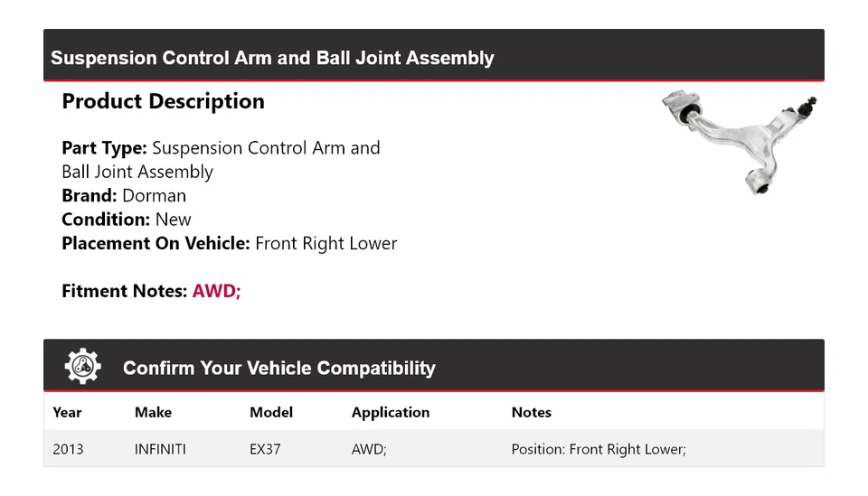Click the Confirm Your Vehicle Compatibility banner
Image resolution: width=868 pixels, height=496 pixels.
434,366
